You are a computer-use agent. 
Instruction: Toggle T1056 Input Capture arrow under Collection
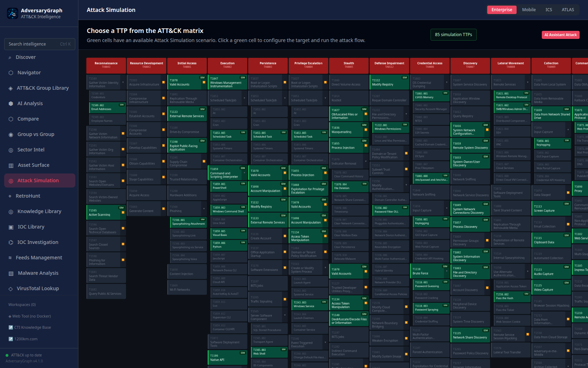[568, 130]
